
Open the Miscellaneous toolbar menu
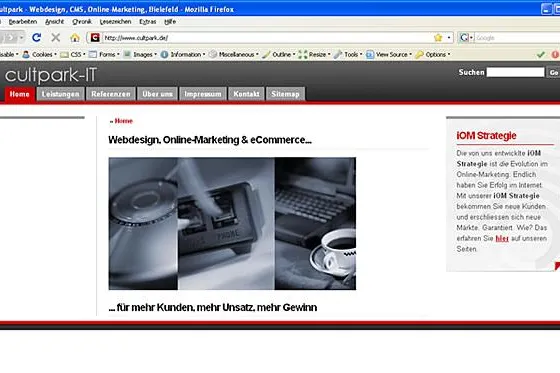pos(234,54)
